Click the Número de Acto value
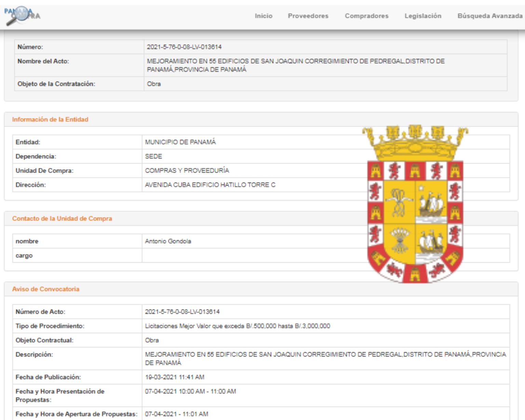The height and width of the screenshot is (420, 525). click(x=182, y=312)
